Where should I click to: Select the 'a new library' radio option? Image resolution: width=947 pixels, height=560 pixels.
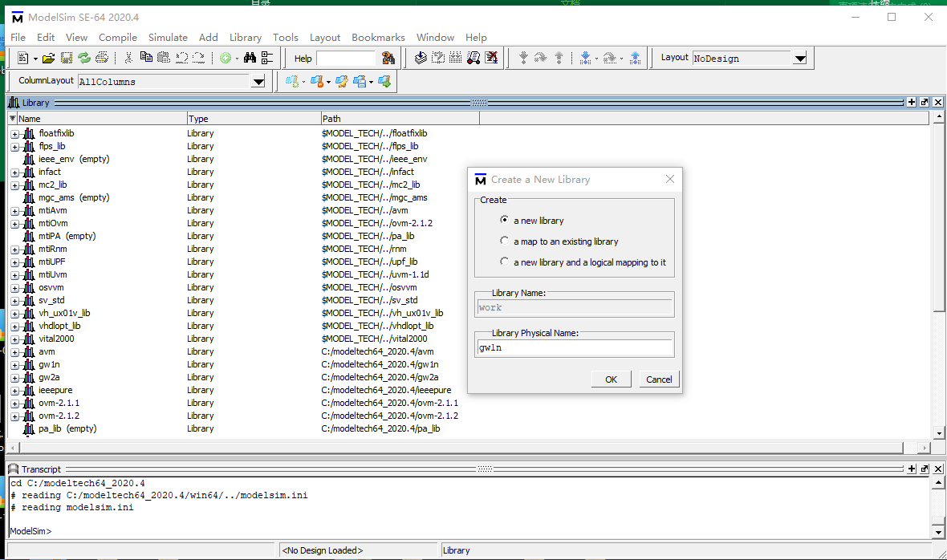click(x=504, y=221)
